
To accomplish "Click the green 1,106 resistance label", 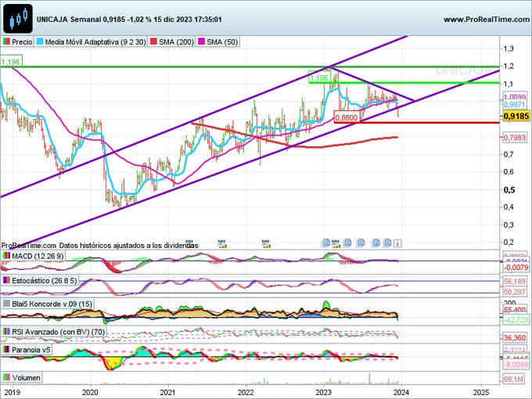I will click(x=319, y=77).
